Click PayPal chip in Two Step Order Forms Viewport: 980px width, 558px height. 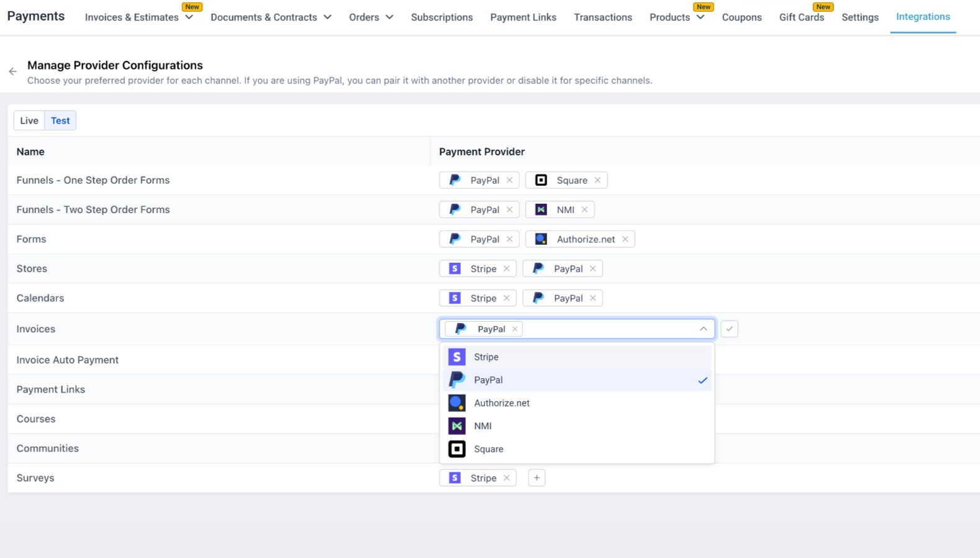point(479,209)
